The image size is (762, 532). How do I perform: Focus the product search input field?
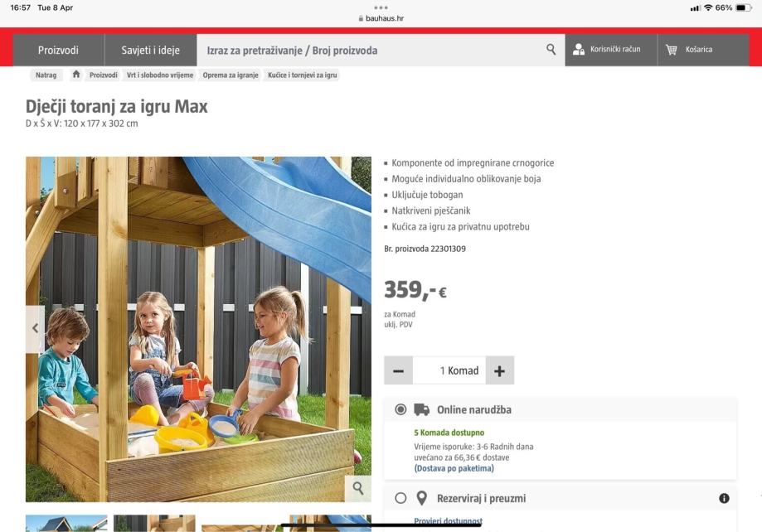[x=373, y=50]
